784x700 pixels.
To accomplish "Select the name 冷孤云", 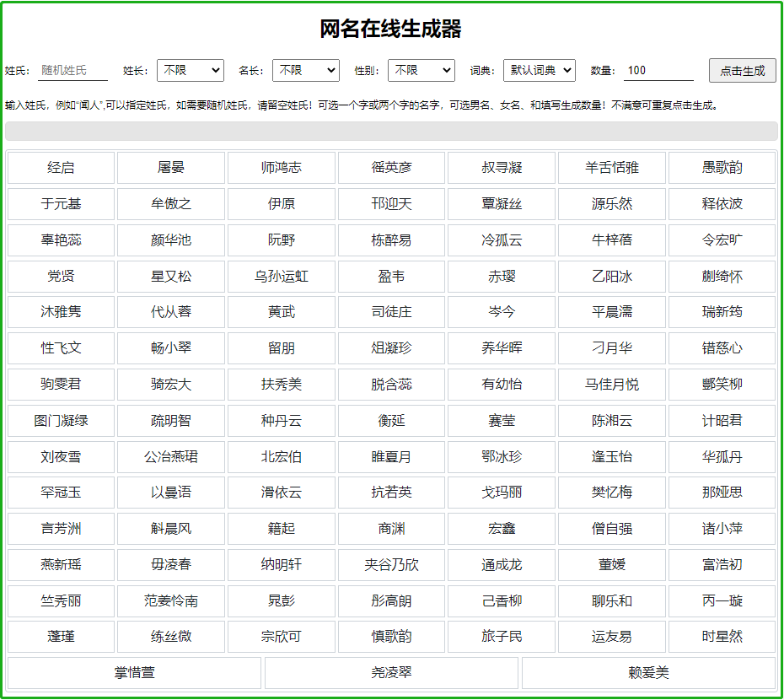I will click(x=502, y=240).
